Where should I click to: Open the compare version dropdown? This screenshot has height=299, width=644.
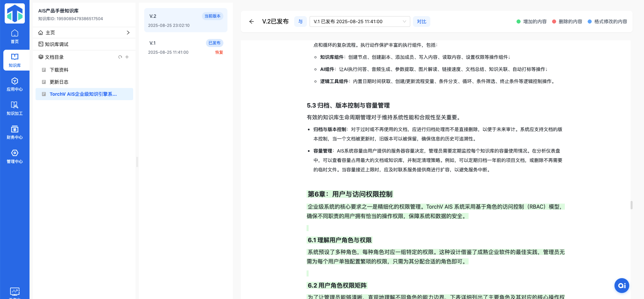click(x=360, y=22)
